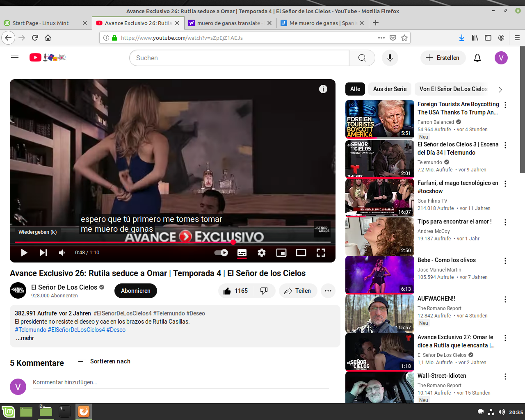Select the Alle filter chip

[355, 89]
